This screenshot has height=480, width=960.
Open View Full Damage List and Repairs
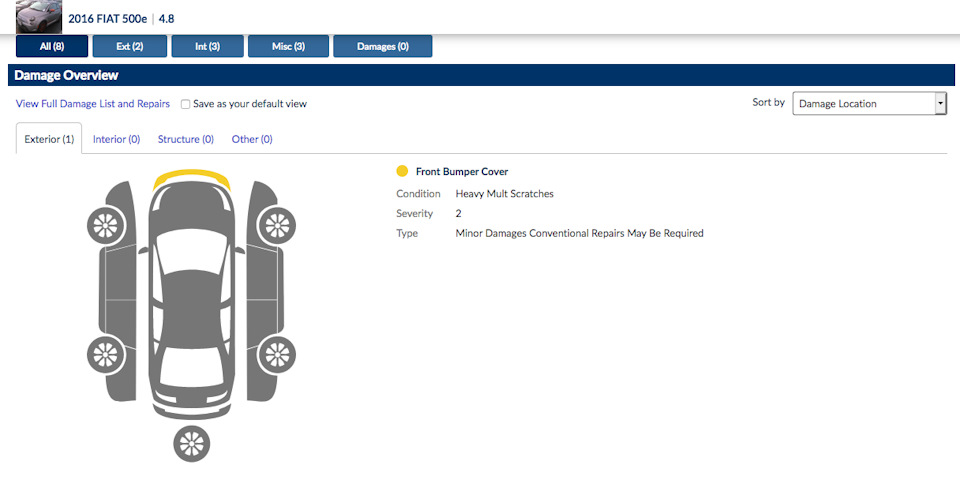point(93,104)
